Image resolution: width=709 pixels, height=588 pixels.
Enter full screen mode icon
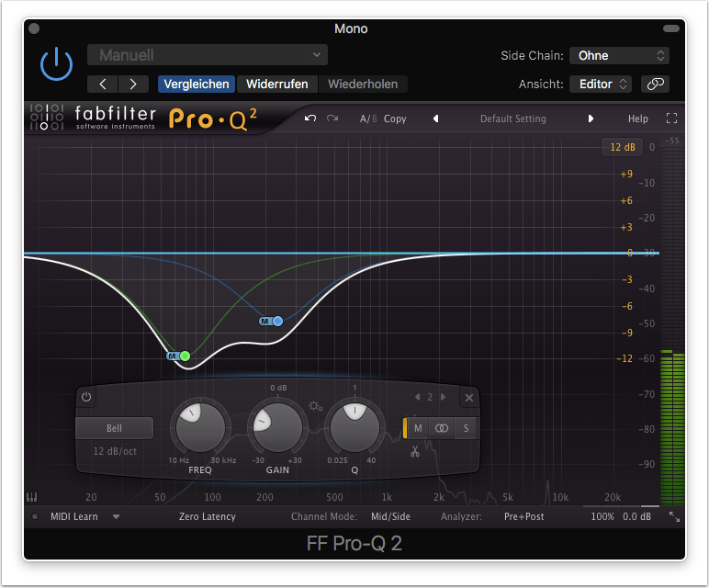click(671, 119)
